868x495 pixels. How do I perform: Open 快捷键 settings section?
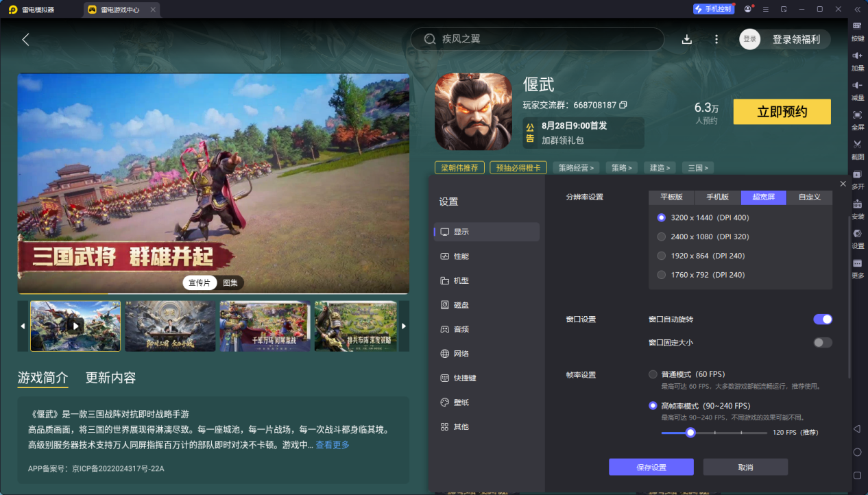487,378
